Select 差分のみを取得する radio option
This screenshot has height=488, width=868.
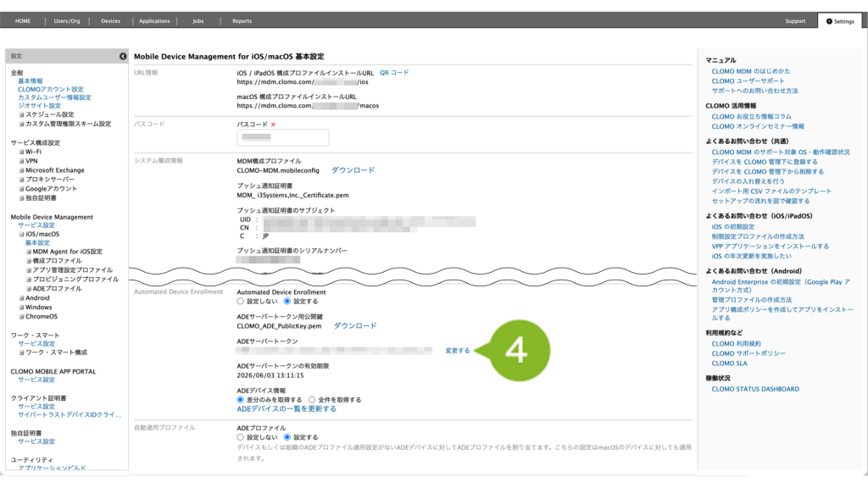[241, 399]
